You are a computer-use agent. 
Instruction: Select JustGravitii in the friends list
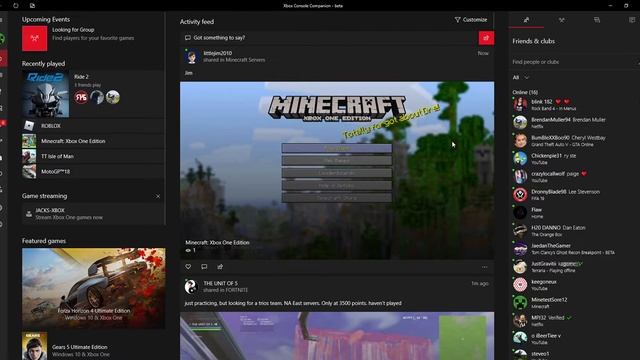tap(573, 267)
